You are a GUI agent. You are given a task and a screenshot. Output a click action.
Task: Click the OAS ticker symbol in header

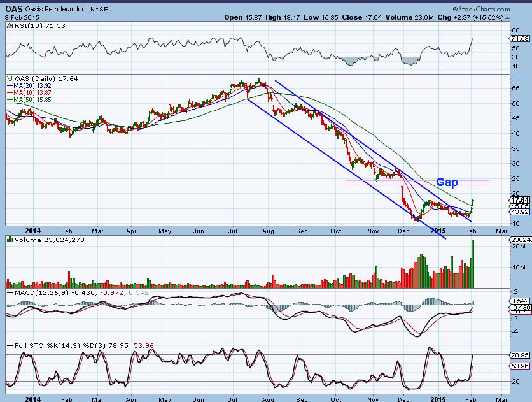14,9
